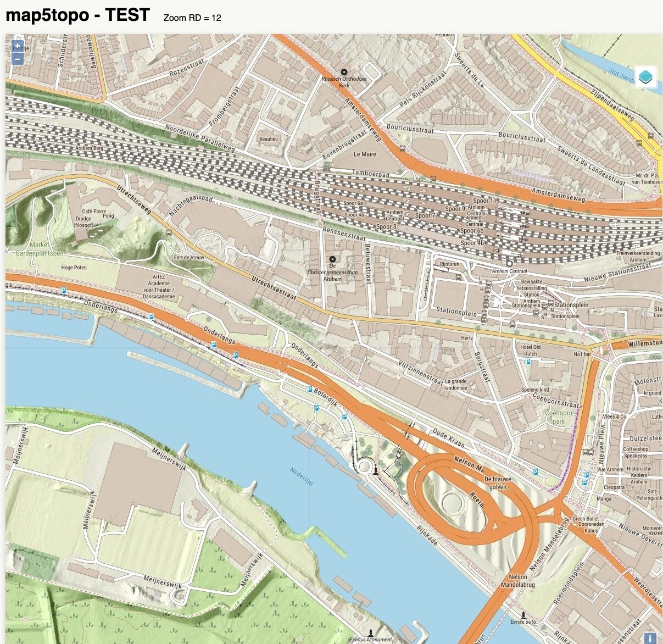The height and width of the screenshot is (644, 663).
Task: Click the Coehoorn park label
Action: pyautogui.click(x=559, y=417)
